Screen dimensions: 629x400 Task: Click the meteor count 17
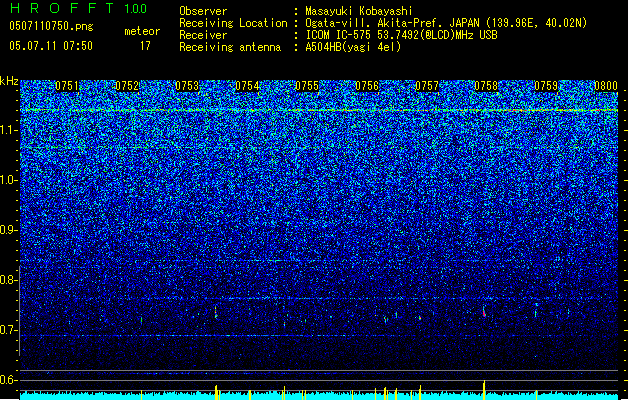coord(145,46)
